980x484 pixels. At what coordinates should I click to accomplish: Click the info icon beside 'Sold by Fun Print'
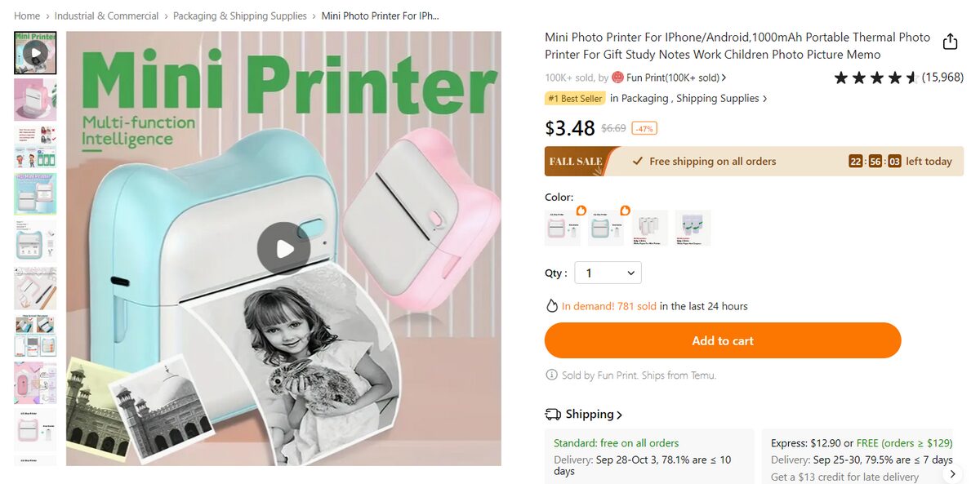click(x=551, y=375)
